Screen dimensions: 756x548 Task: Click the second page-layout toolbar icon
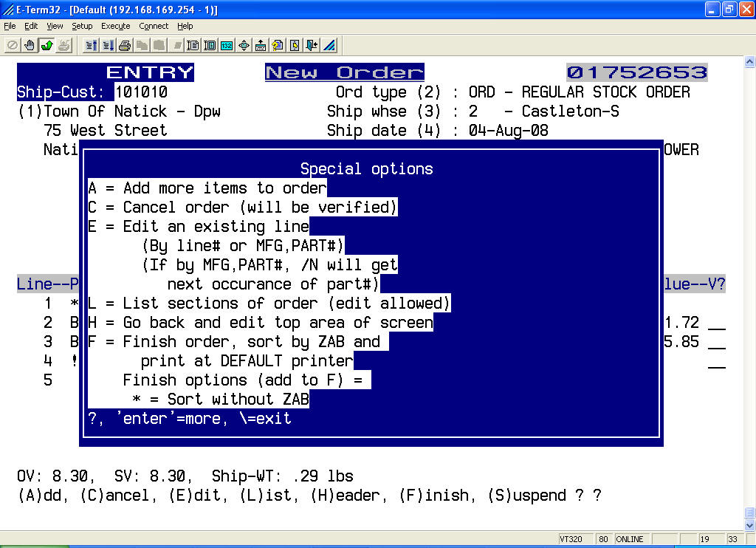pyautogui.click(x=210, y=45)
